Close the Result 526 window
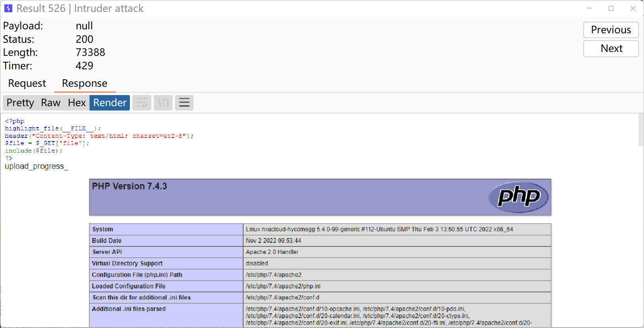Image resolution: width=644 pixels, height=328 pixels. pos(633,8)
